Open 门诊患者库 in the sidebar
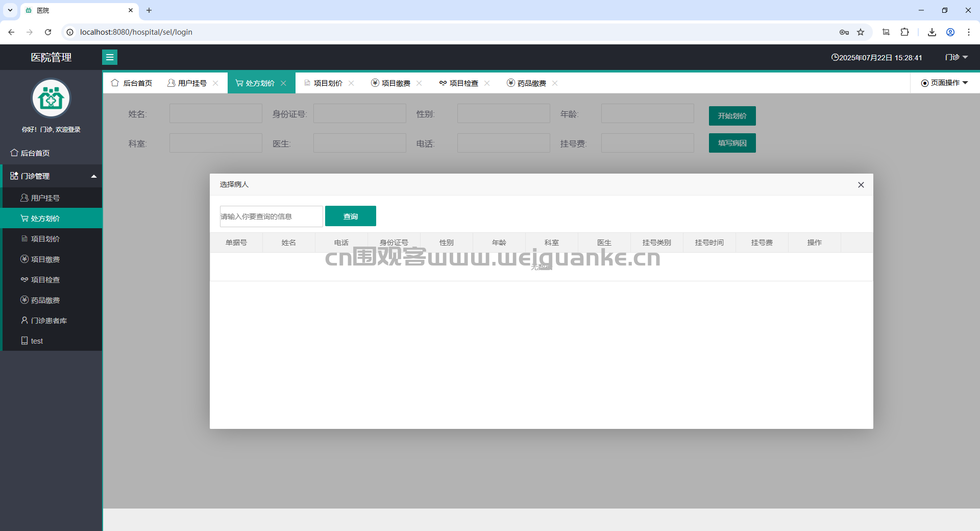The width and height of the screenshot is (980, 531). coord(51,321)
